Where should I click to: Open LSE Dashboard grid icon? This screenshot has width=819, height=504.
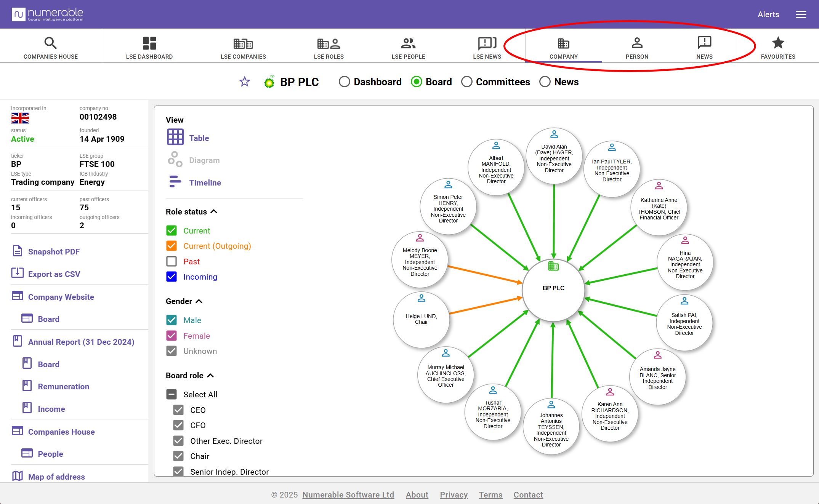(x=149, y=43)
